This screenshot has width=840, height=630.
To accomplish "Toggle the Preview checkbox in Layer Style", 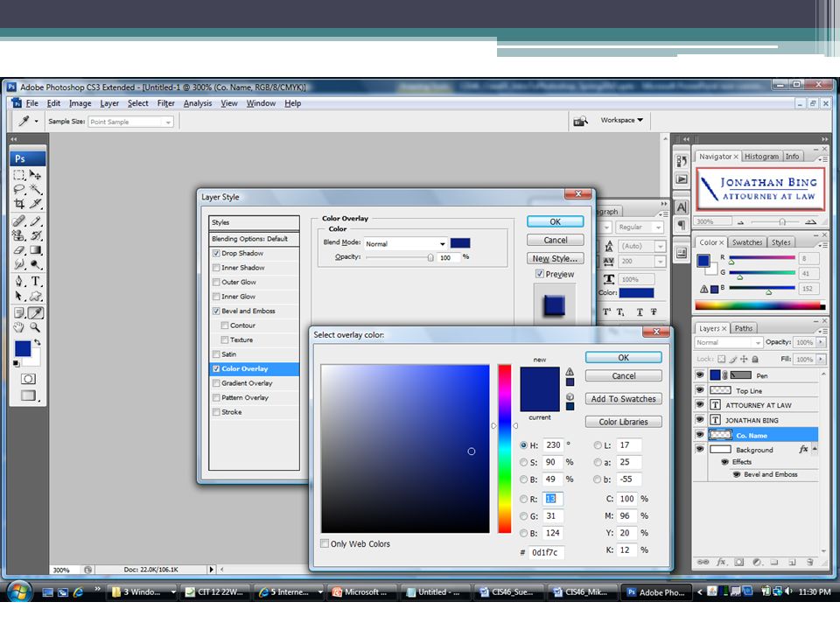I will [540, 274].
